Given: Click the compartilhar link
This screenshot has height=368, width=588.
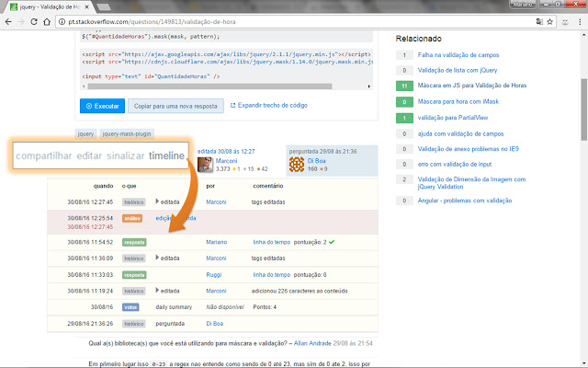Looking at the screenshot, I should [43, 155].
